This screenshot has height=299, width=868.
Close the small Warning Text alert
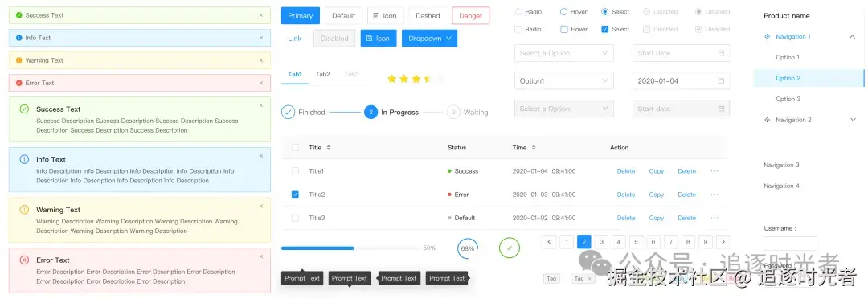point(261,60)
